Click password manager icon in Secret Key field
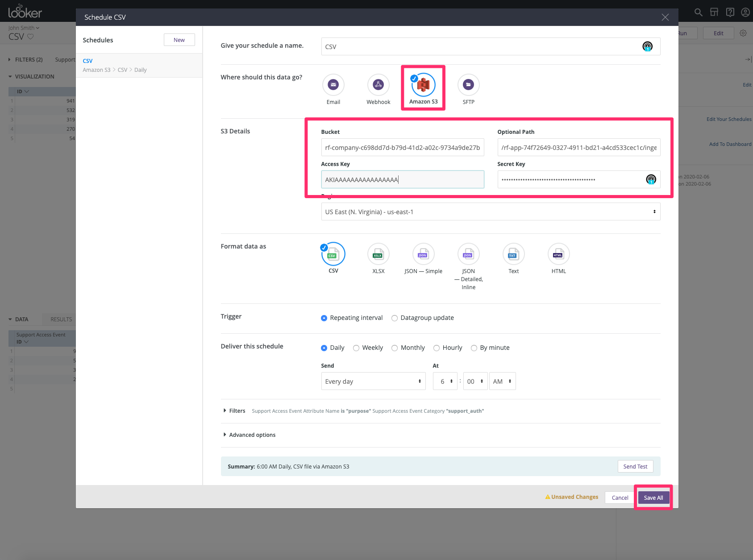This screenshot has width=753, height=560. point(651,179)
